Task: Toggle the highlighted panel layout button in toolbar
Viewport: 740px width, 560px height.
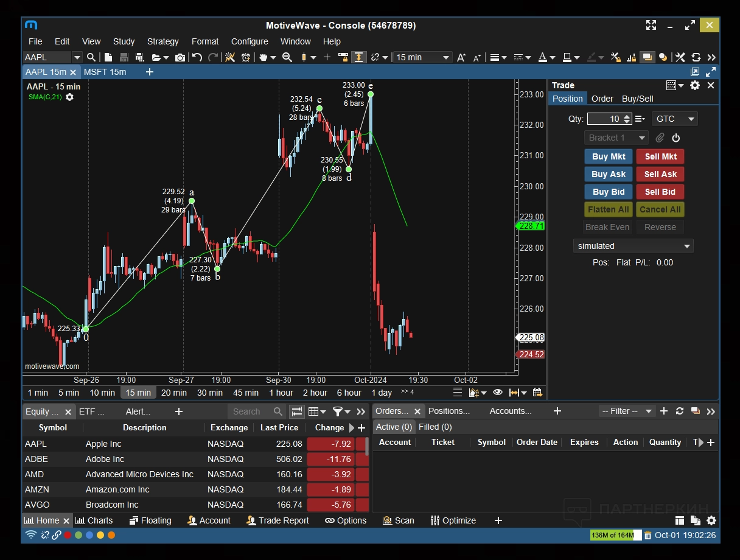Action: (x=647, y=57)
